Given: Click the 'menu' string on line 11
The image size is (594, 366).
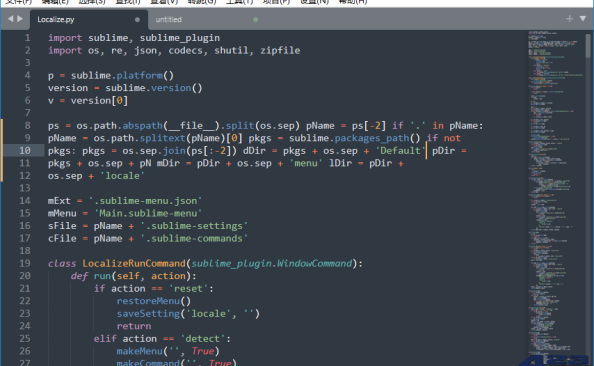Looking at the screenshot, I should point(306,163).
